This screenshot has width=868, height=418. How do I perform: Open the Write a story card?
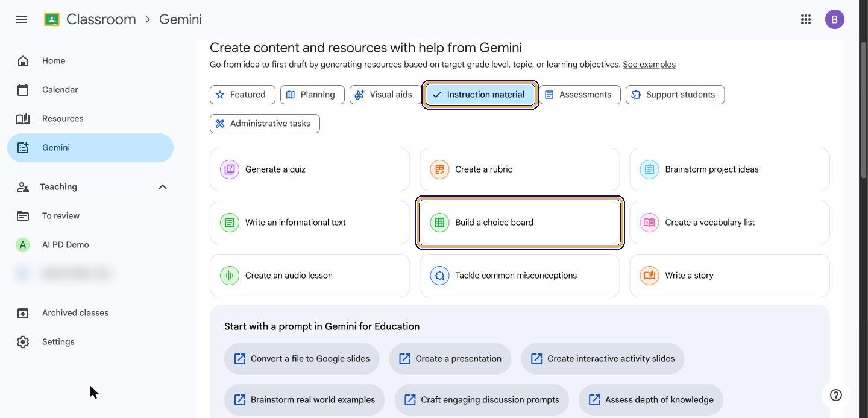(729, 276)
